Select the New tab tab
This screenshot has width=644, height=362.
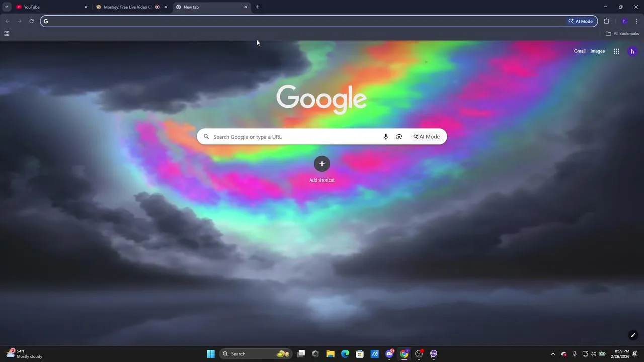(211, 7)
